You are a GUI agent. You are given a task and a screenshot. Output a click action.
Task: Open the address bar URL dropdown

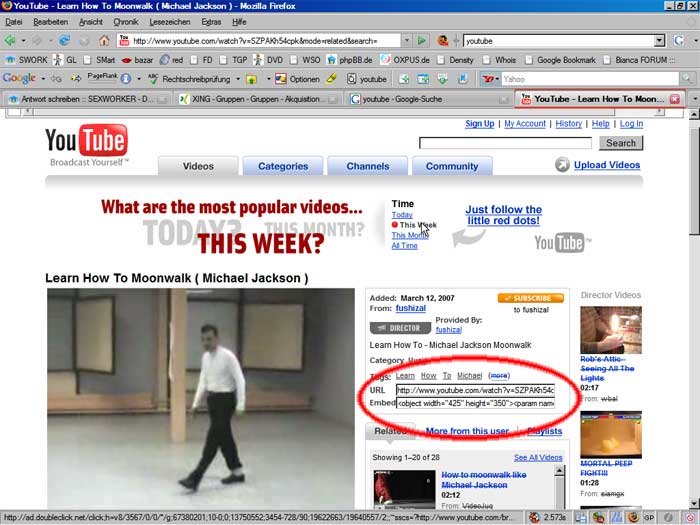tap(406, 41)
